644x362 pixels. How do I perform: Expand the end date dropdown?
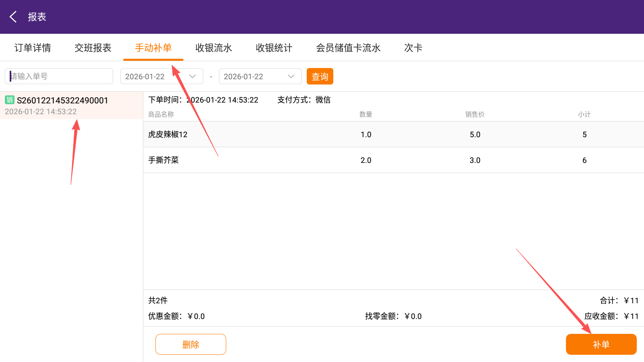coord(260,76)
